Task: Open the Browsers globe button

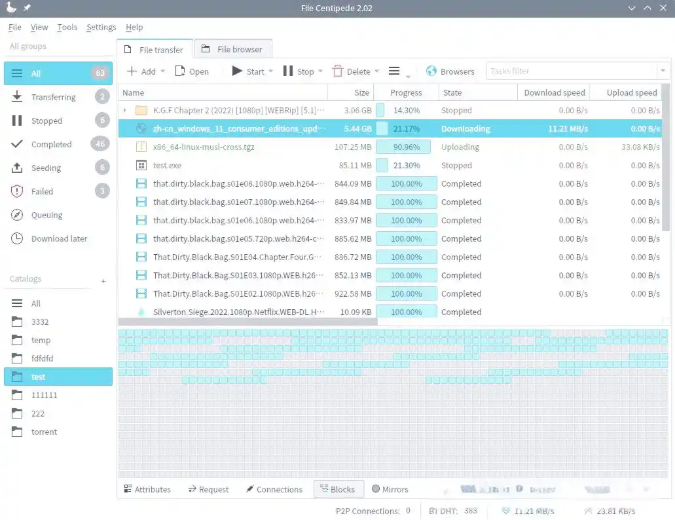Action: 449,71
